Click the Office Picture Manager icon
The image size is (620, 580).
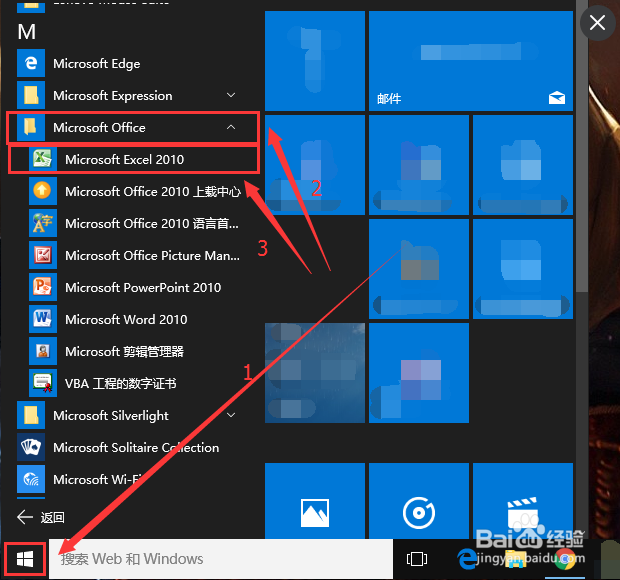click(x=43, y=255)
